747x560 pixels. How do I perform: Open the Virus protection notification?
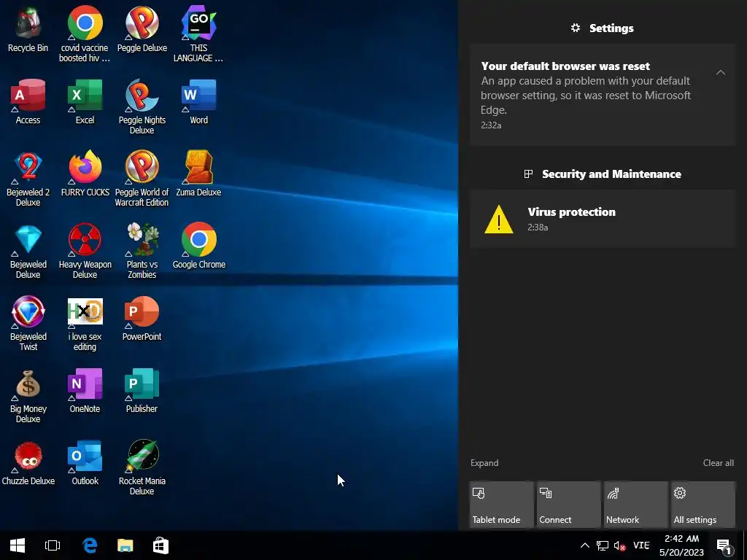602,219
